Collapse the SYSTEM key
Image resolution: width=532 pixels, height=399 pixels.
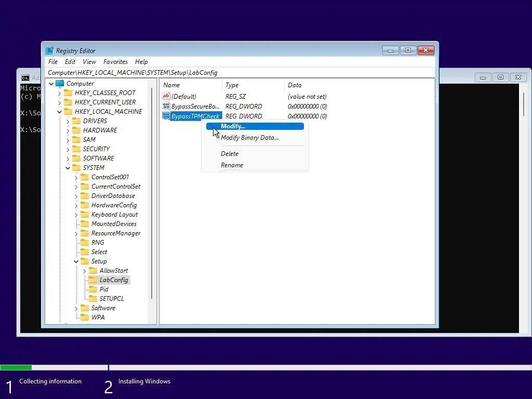68,168
